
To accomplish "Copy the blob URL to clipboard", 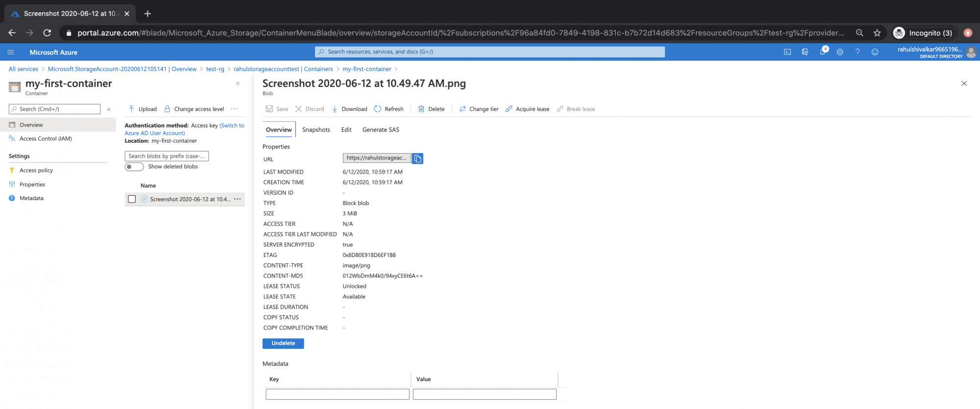I will 417,158.
